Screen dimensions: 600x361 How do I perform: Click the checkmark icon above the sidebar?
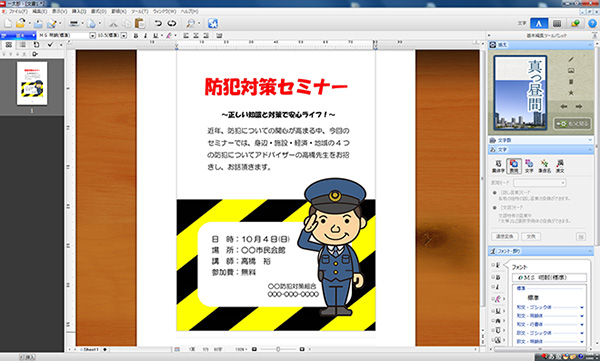coord(50,45)
